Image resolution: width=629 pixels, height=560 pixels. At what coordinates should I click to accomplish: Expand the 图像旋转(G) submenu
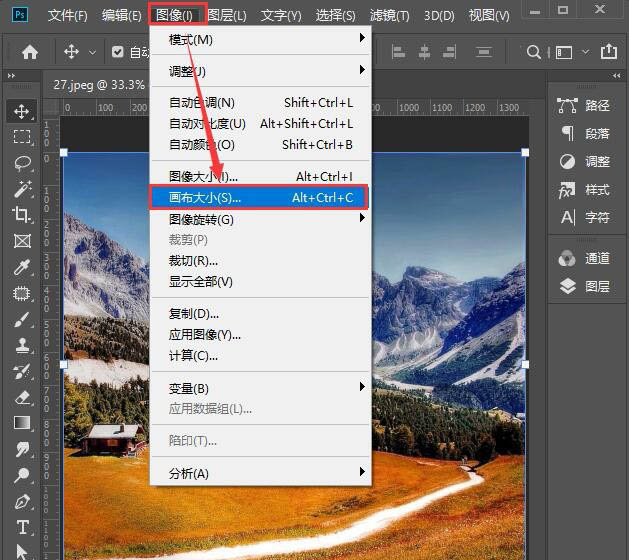coord(260,219)
